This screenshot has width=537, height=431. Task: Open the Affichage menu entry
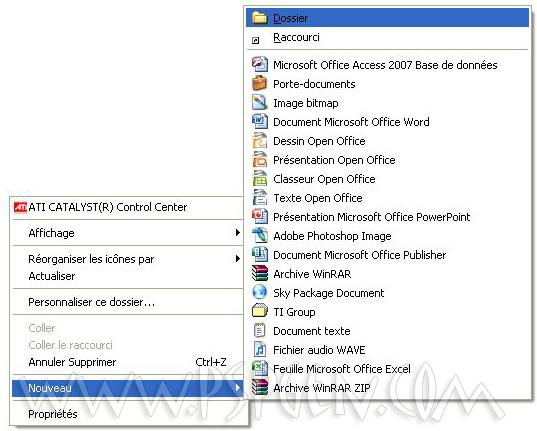pyautogui.click(x=127, y=233)
